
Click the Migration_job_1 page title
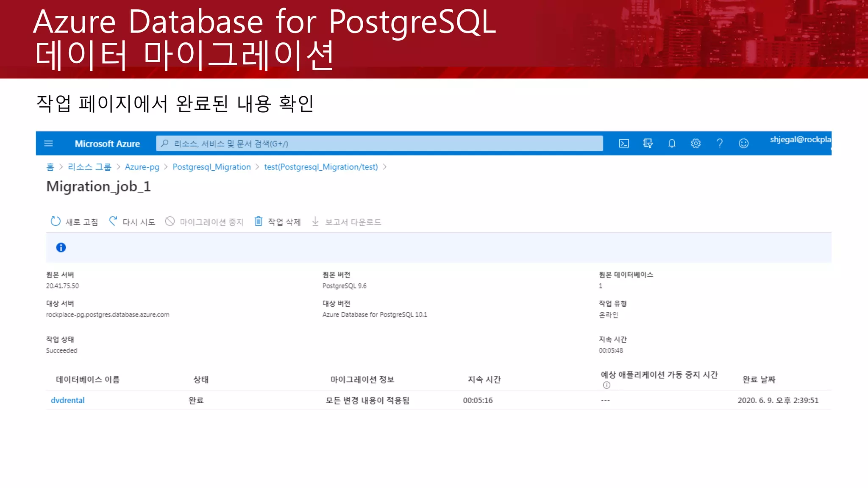click(98, 187)
